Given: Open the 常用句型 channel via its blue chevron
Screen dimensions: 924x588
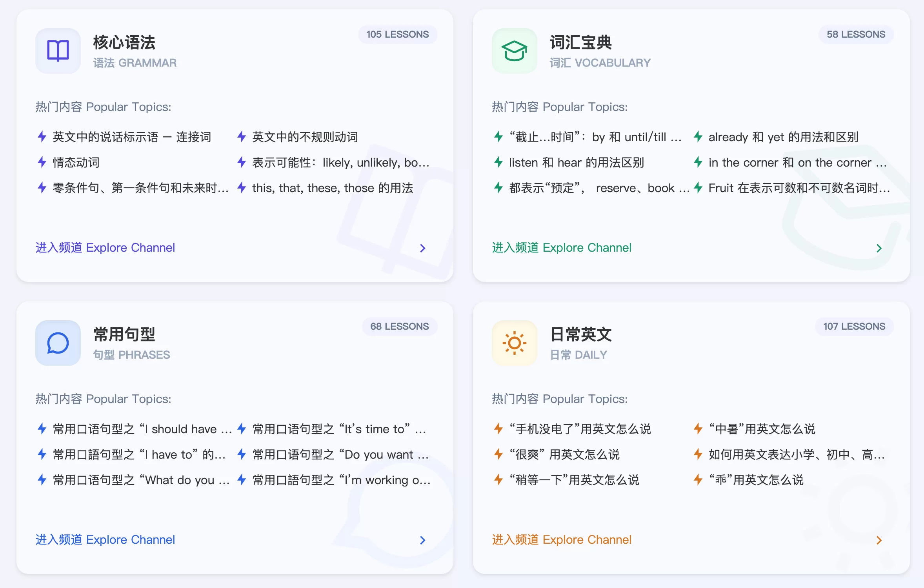Looking at the screenshot, I should pyautogui.click(x=422, y=540).
